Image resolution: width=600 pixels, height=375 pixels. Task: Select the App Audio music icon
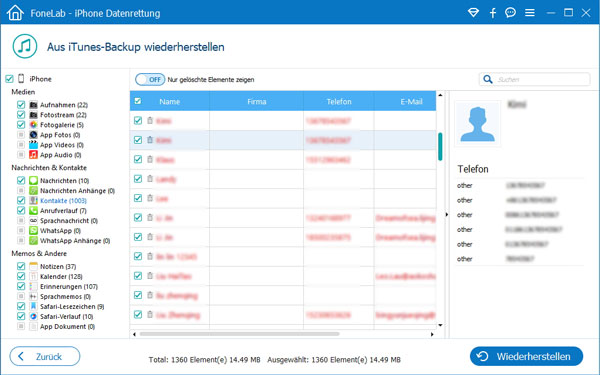[33, 155]
